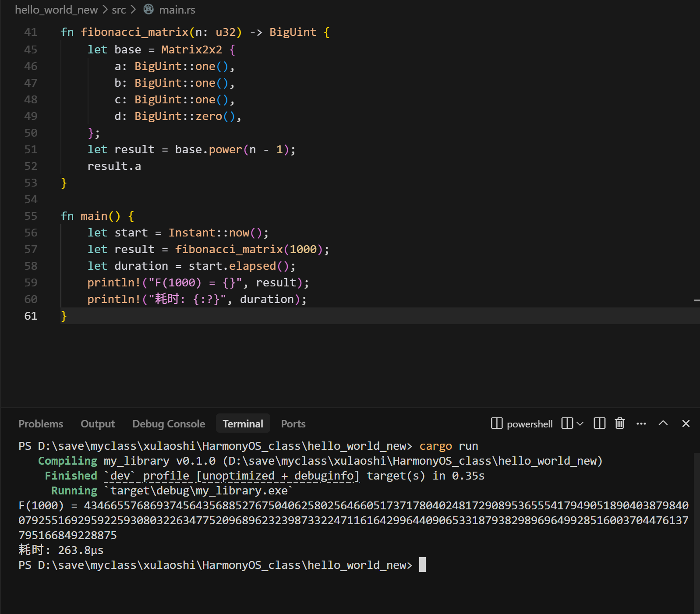Open the panel's more actions ellipsis menu
Screen dimensions: 700x614
[x=641, y=423]
